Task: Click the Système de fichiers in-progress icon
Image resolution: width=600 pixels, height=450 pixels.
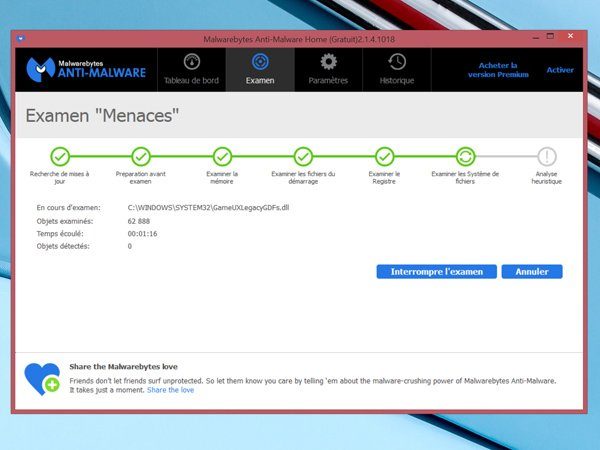Action: (465, 157)
